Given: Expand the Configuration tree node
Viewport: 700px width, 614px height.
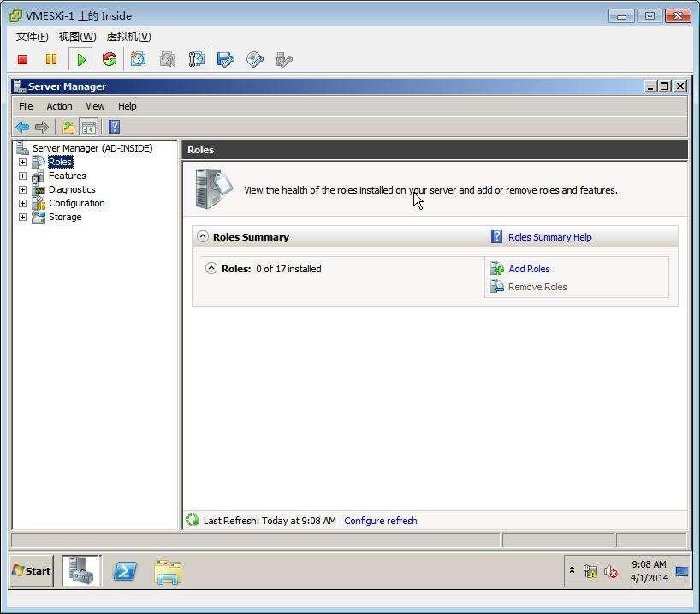Looking at the screenshot, I should point(23,203).
